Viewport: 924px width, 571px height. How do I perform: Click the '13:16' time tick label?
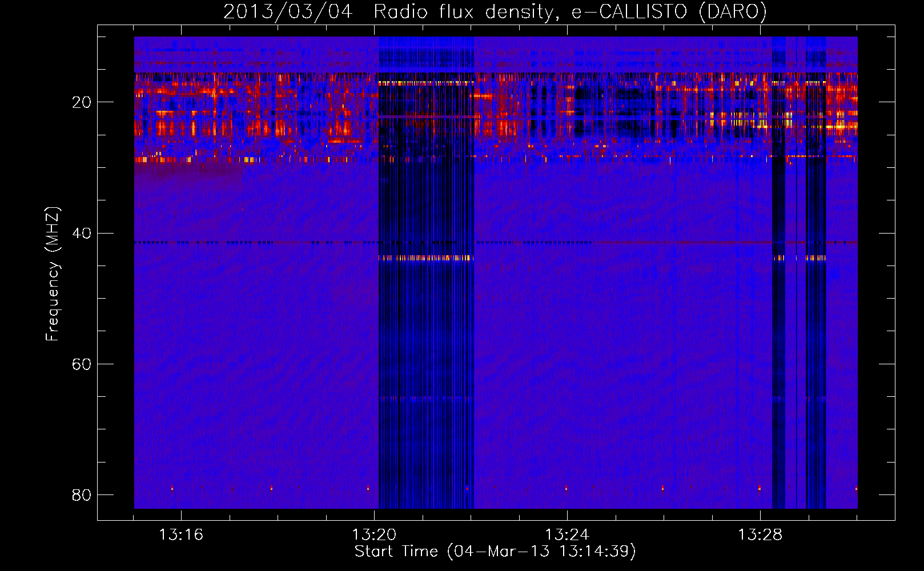pyautogui.click(x=181, y=535)
